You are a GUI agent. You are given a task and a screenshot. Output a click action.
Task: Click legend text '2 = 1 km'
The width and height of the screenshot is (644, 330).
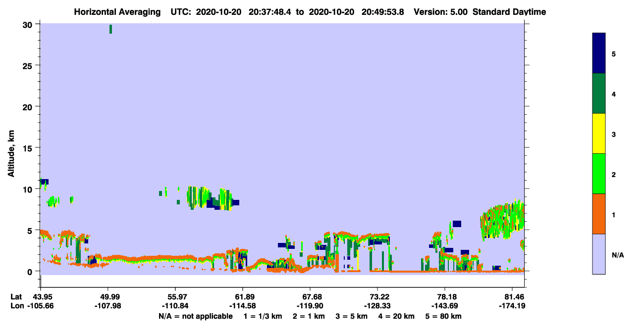pyautogui.click(x=309, y=316)
